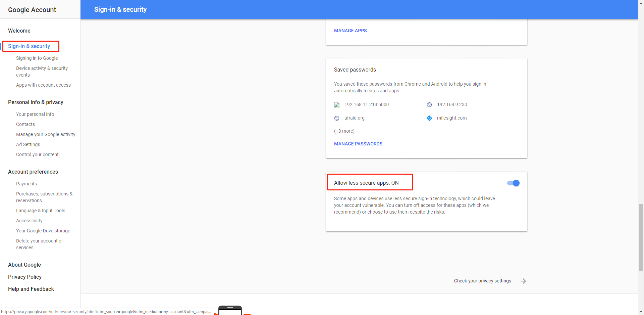Click the Saved passwords heading
This screenshot has height=315, width=644.
355,70
